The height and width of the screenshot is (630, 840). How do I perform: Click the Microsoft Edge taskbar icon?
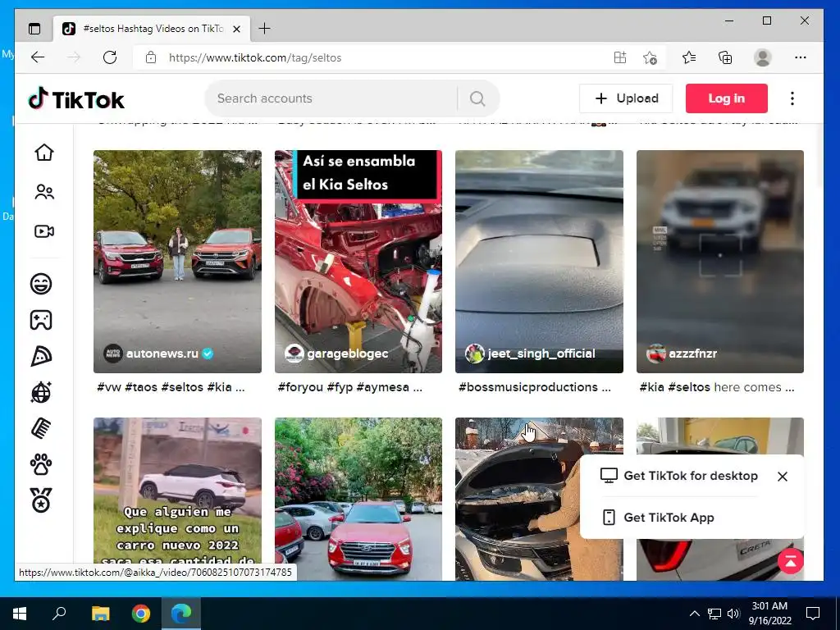(181, 614)
